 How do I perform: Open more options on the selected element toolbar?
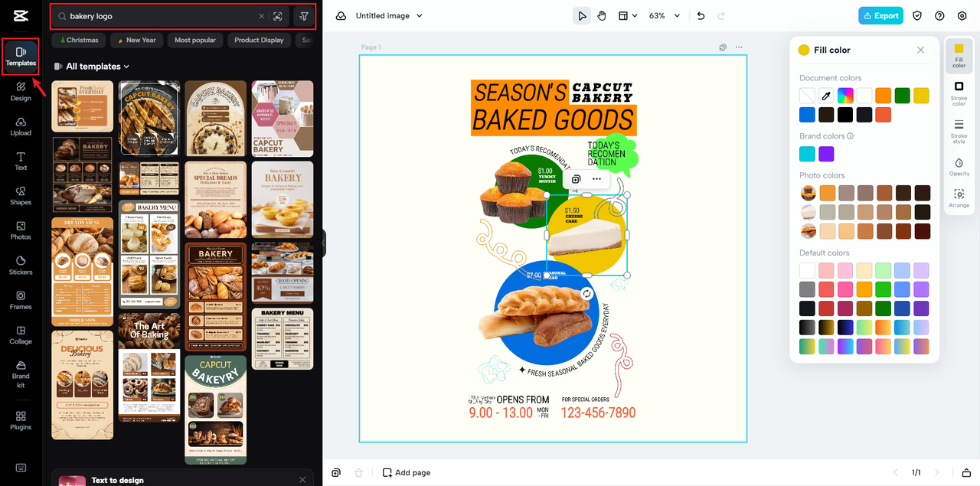coord(596,179)
